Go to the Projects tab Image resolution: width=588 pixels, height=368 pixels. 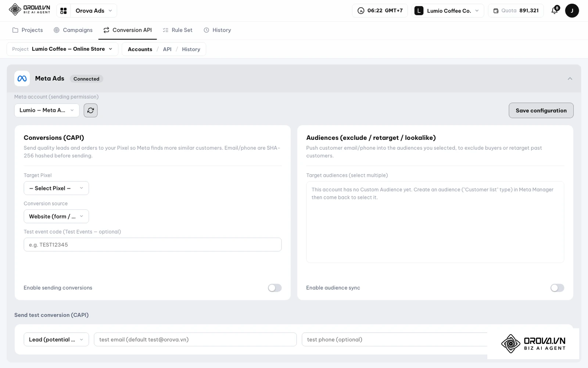point(28,30)
